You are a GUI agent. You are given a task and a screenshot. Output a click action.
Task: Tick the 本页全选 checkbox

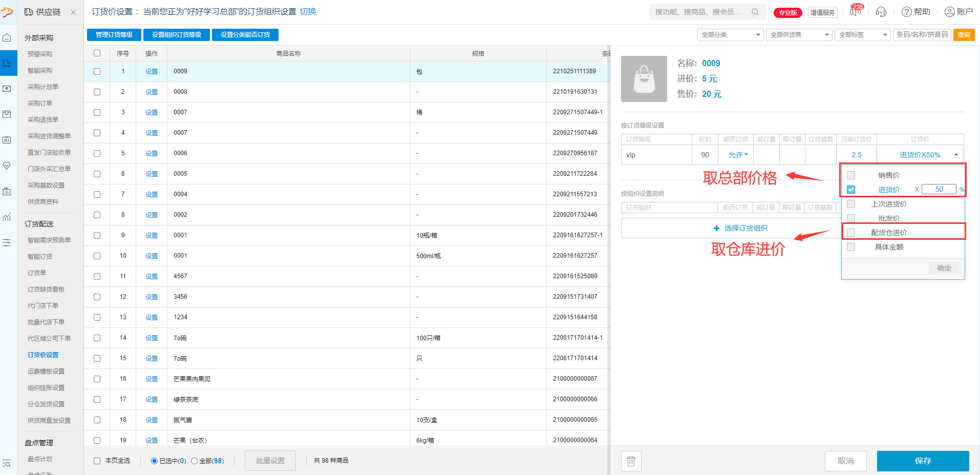point(97,461)
